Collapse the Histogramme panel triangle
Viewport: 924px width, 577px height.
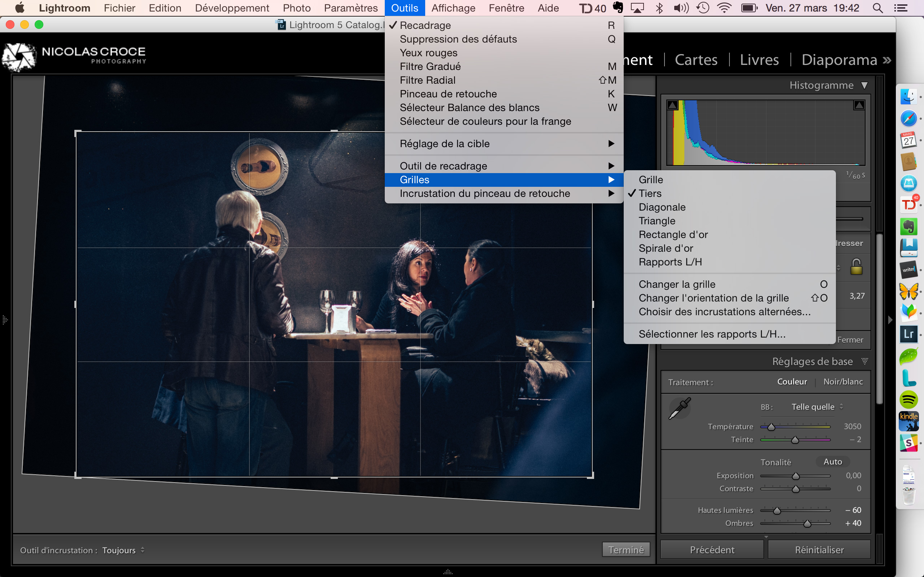[864, 85]
